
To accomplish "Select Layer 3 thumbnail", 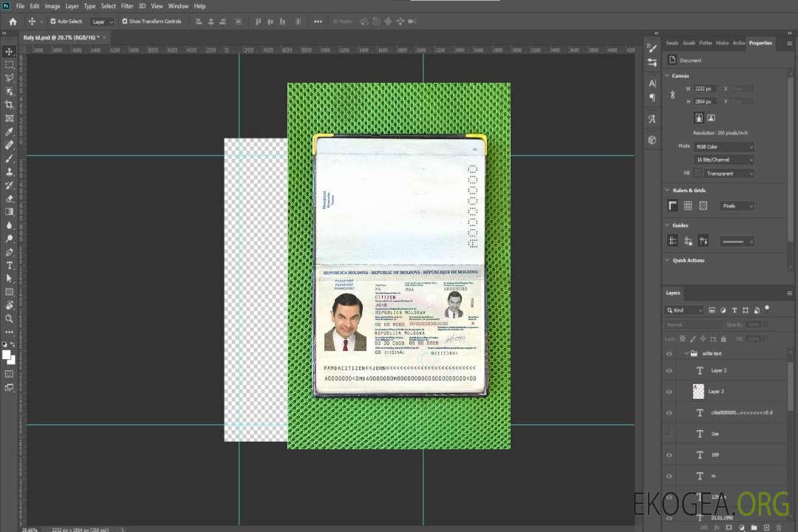I will pos(698,392).
